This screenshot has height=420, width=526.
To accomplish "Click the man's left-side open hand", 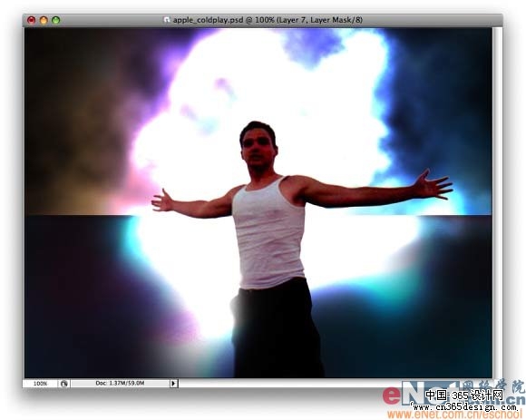I will pyautogui.click(x=162, y=201).
